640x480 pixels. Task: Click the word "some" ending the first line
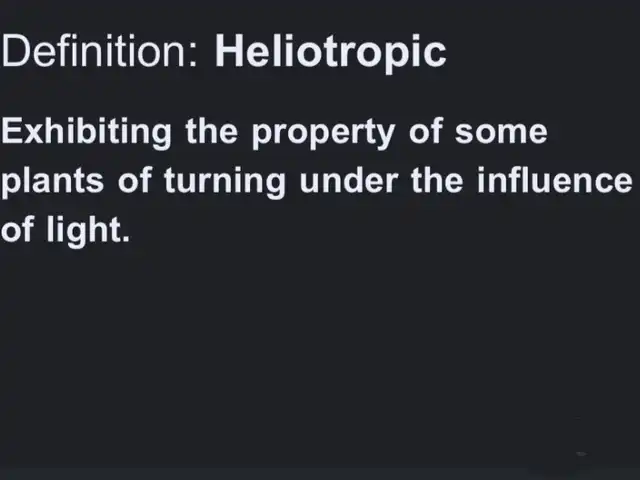(x=501, y=133)
